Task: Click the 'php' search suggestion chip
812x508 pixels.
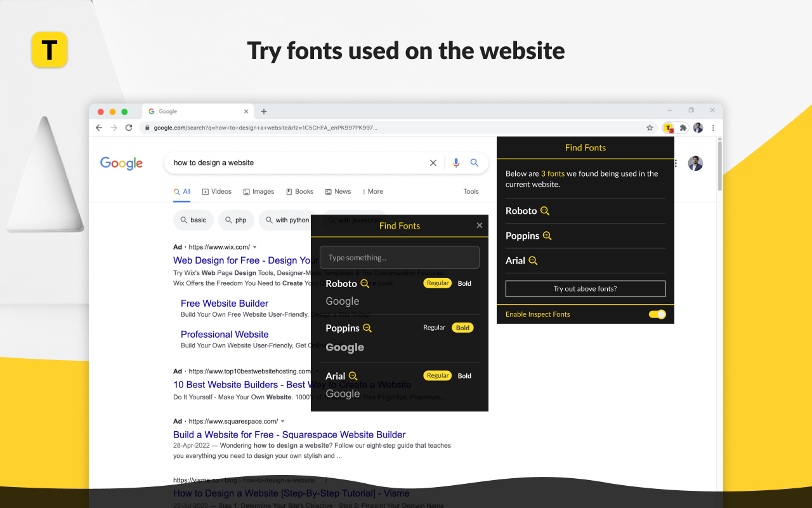Action: point(236,220)
